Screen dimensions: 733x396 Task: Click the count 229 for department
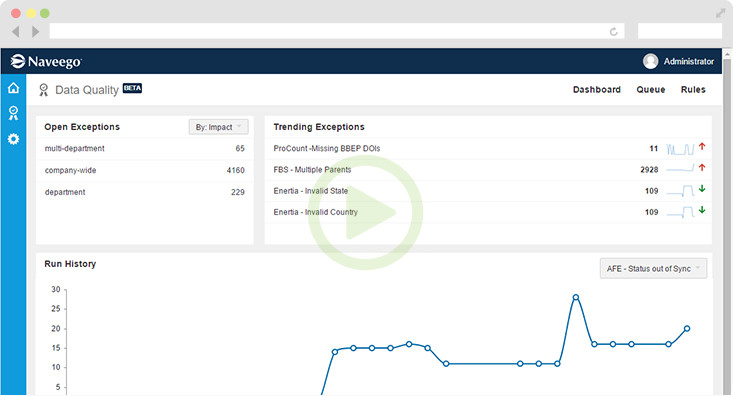click(237, 192)
